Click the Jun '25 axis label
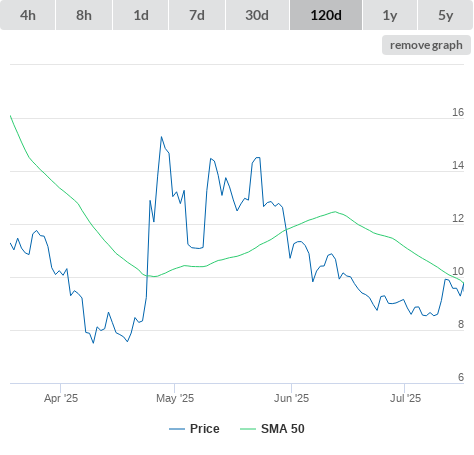Image resolution: width=474 pixels, height=455 pixels. [291, 398]
